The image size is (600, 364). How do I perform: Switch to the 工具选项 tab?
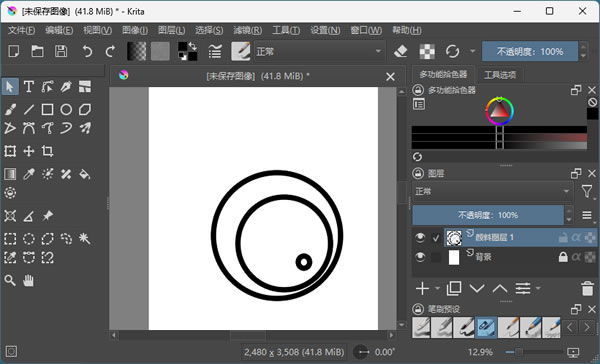pyautogui.click(x=500, y=75)
